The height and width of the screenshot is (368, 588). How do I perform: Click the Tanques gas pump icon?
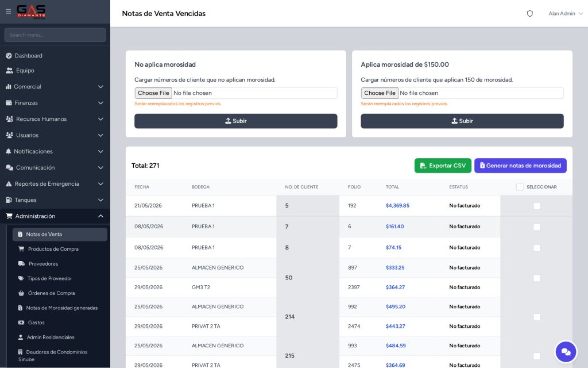click(x=9, y=200)
